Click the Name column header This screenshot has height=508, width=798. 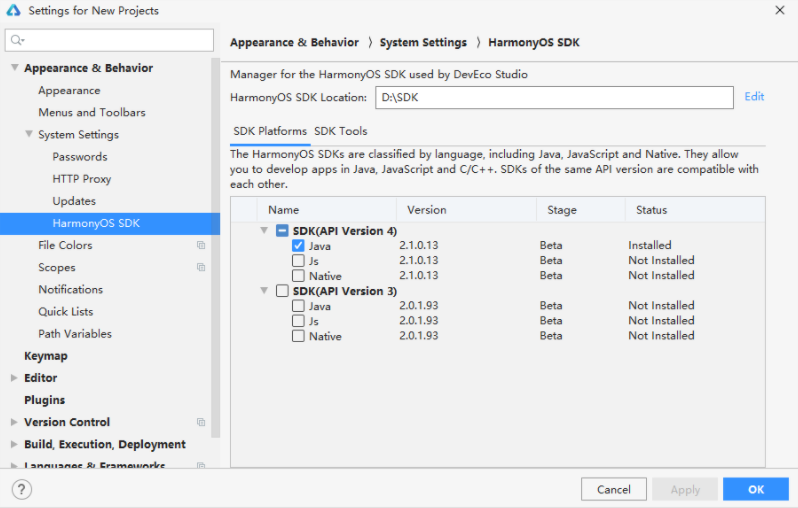(326, 210)
